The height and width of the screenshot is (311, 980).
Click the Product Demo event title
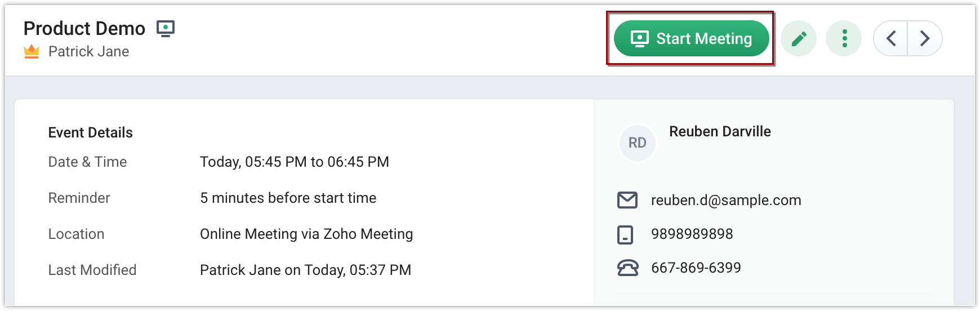pos(84,28)
